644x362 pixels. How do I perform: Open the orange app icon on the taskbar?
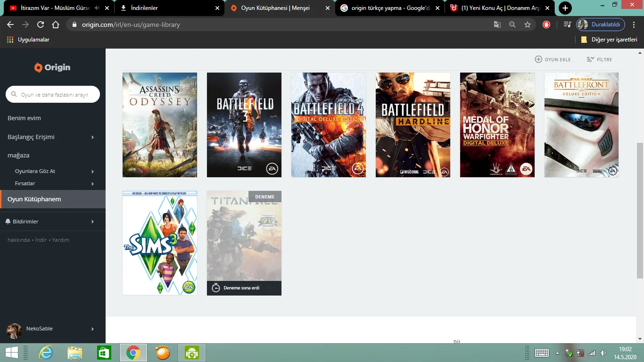[x=163, y=353]
